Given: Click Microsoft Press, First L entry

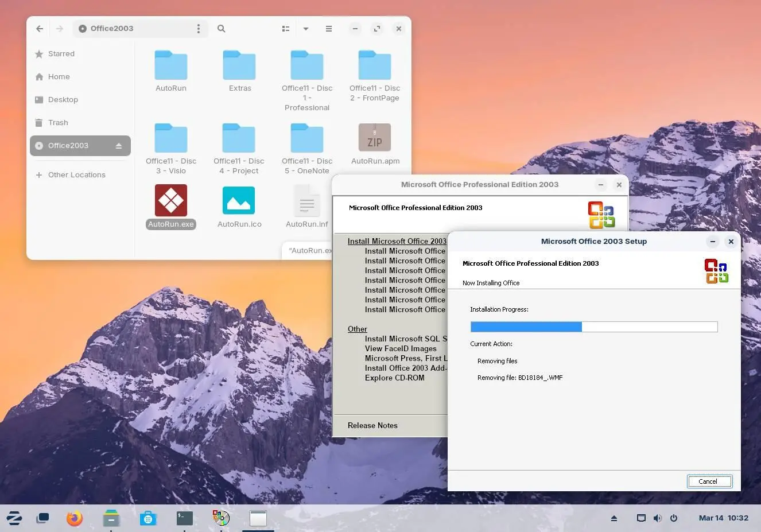Looking at the screenshot, I should [x=406, y=359].
